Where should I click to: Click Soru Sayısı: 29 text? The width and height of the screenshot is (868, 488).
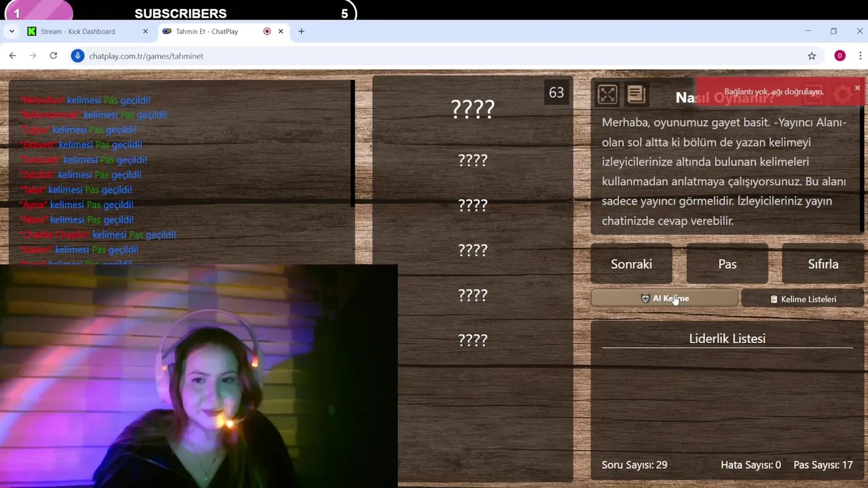tap(635, 465)
